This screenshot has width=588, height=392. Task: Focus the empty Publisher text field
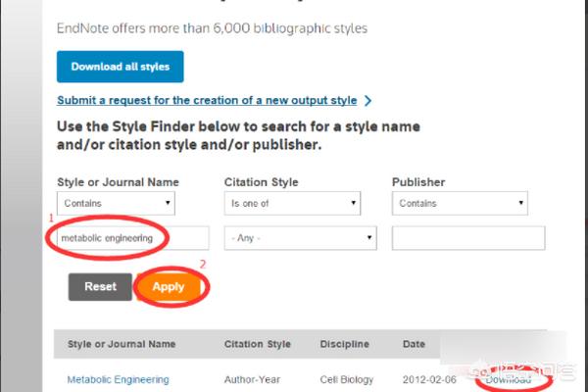tap(468, 238)
